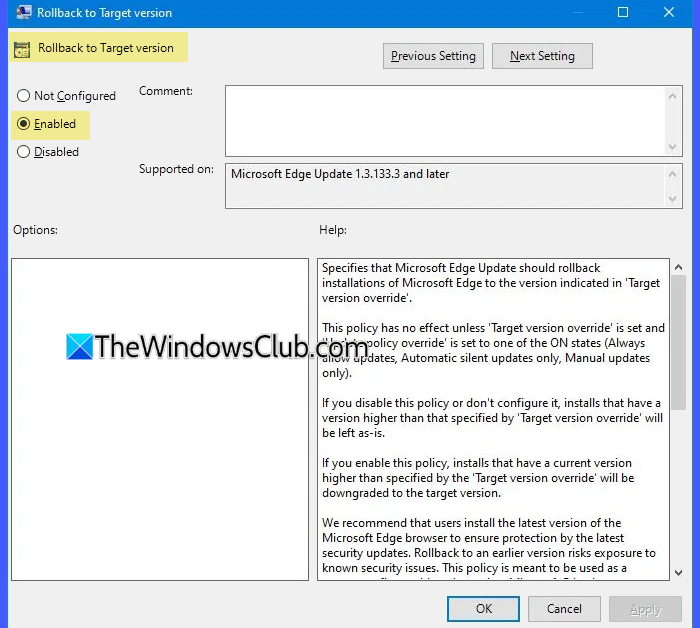This screenshot has width=700, height=628.
Task: Click the 'Help:' label
Action: click(333, 230)
